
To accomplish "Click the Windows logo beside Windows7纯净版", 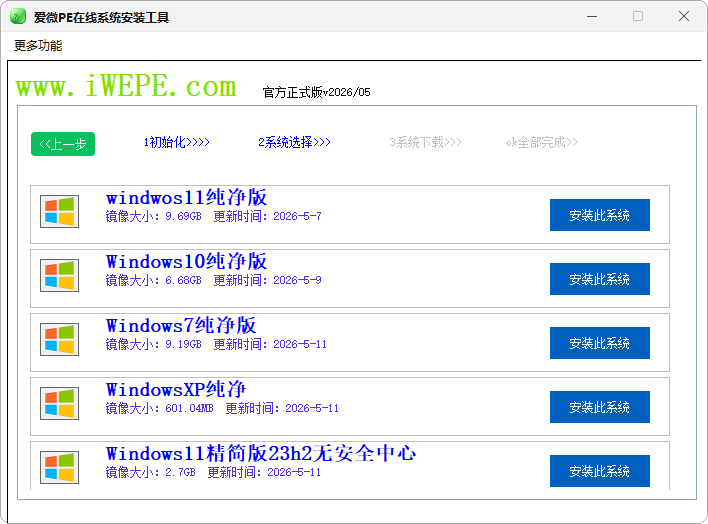I will tap(59, 339).
